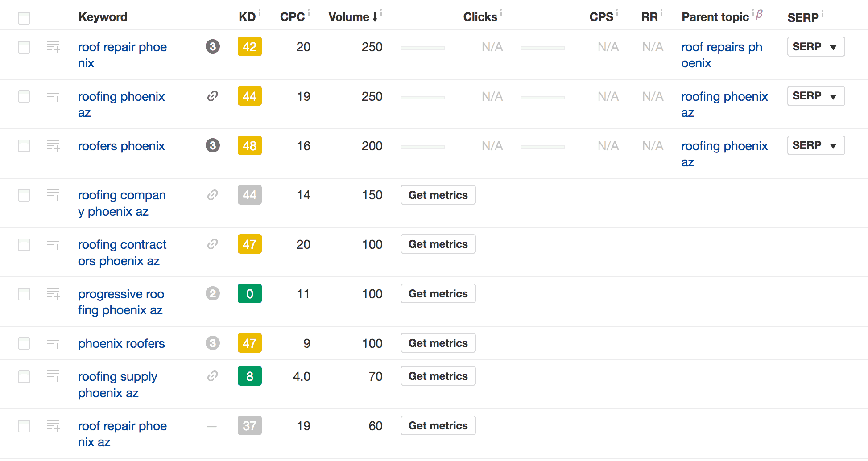Viewport: 868px width, 461px height.
Task: Open parent topic 'roof repairs phoenix'
Action: point(721,55)
